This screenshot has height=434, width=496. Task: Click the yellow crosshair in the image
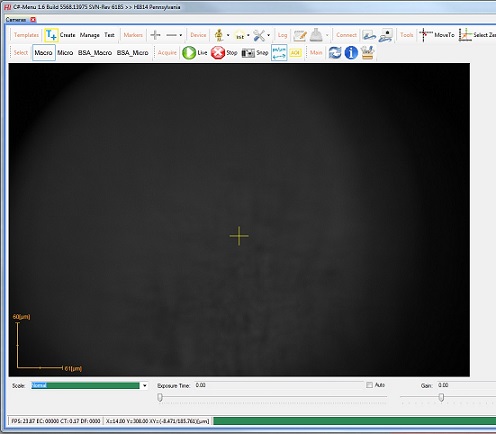[x=239, y=236]
